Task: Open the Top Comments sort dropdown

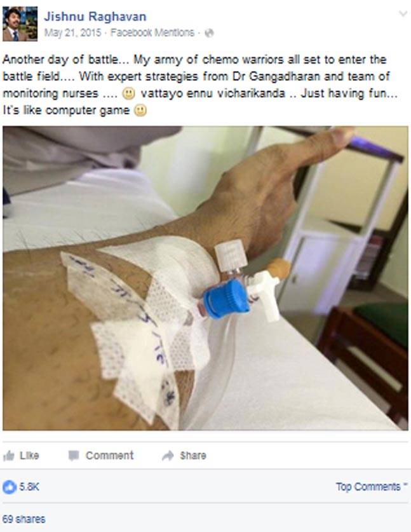Action: pyautogui.click(x=372, y=486)
